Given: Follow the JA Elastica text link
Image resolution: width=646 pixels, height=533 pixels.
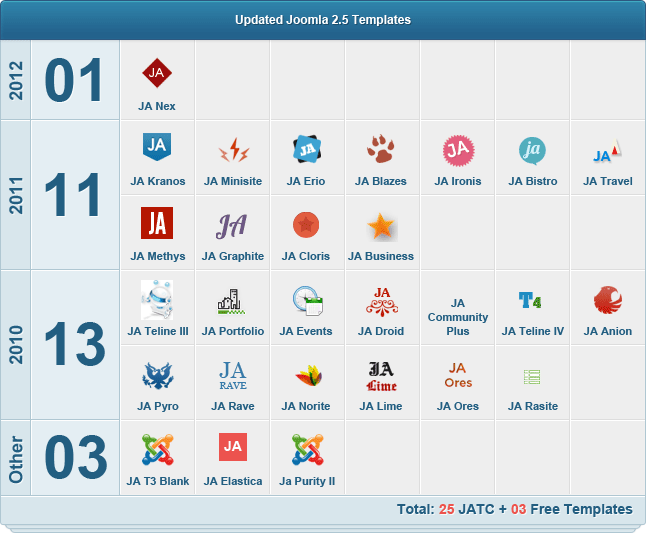Looking at the screenshot, I should coord(233,481).
